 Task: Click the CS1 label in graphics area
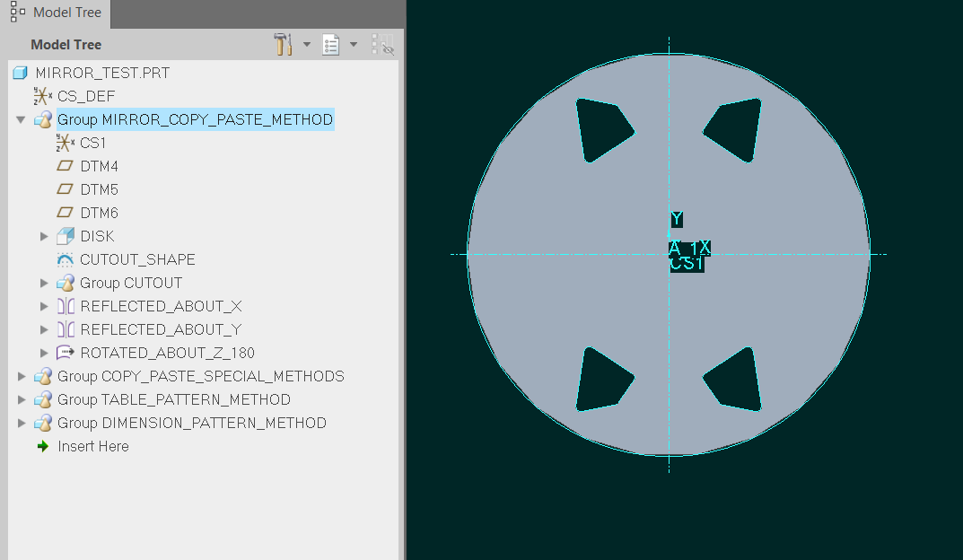click(x=687, y=262)
